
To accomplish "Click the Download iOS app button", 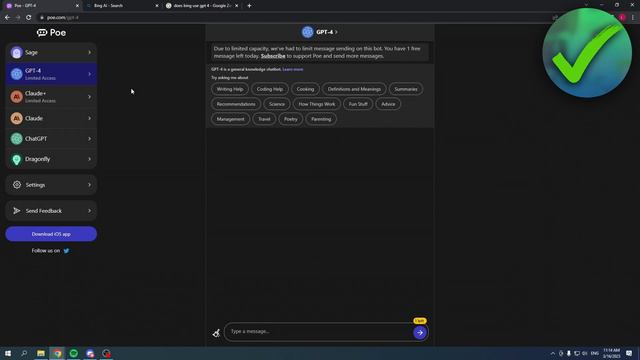I will tap(51, 234).
